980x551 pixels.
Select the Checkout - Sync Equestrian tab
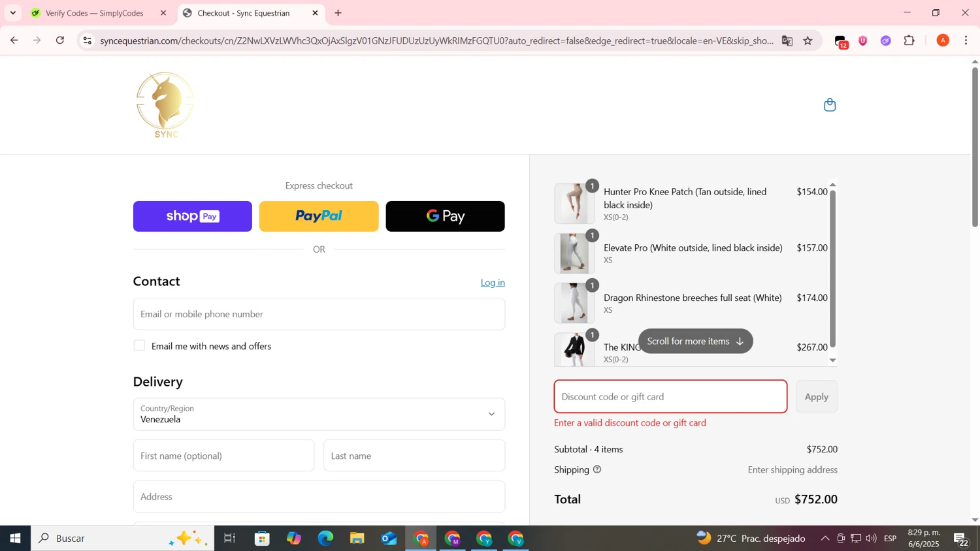tap(250, 13)
